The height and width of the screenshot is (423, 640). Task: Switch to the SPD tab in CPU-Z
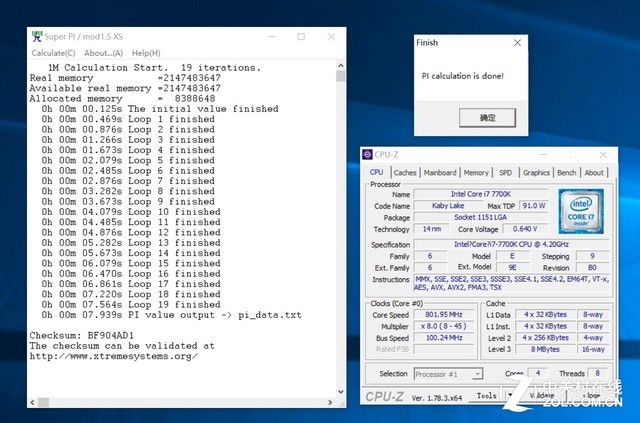(x=505, y=173)
